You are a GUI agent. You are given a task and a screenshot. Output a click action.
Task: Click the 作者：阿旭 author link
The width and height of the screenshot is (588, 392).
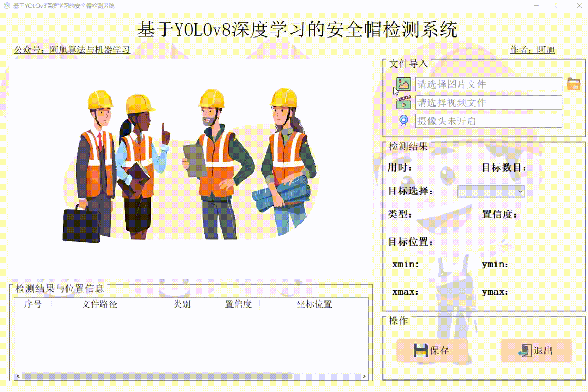(532, 50)
